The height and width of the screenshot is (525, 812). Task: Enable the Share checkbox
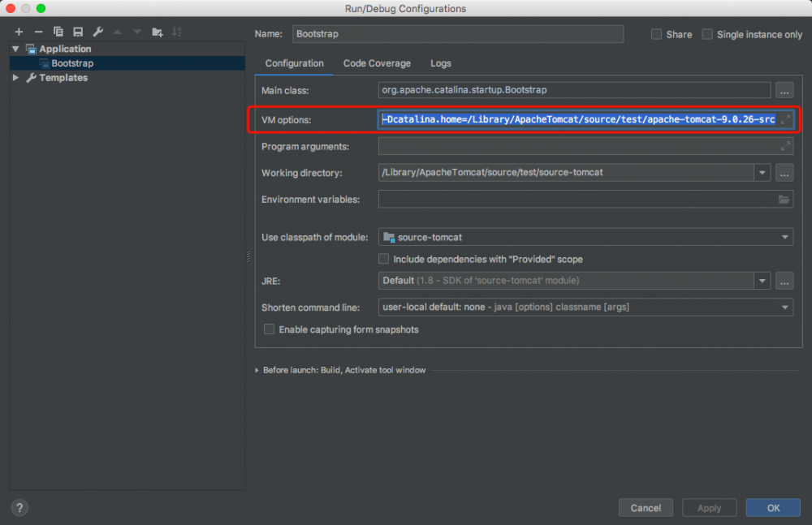coord(657,35)
